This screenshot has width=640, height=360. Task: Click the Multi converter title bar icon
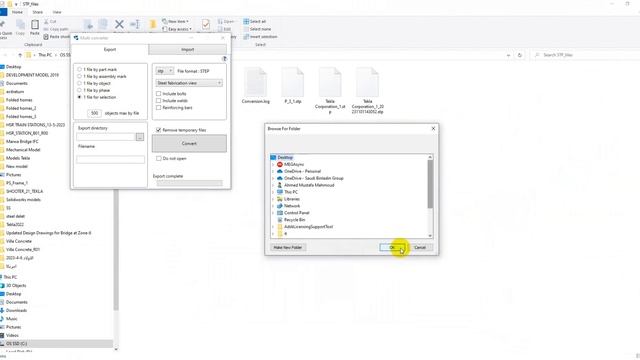pyautogui.click(x=76, y=38)
